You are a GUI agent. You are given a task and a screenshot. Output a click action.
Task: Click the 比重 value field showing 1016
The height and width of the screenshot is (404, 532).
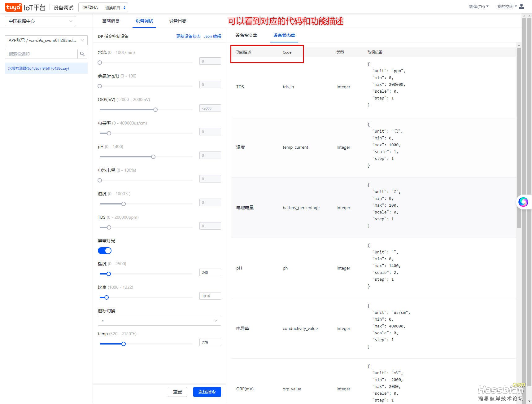tap(210, 296)
